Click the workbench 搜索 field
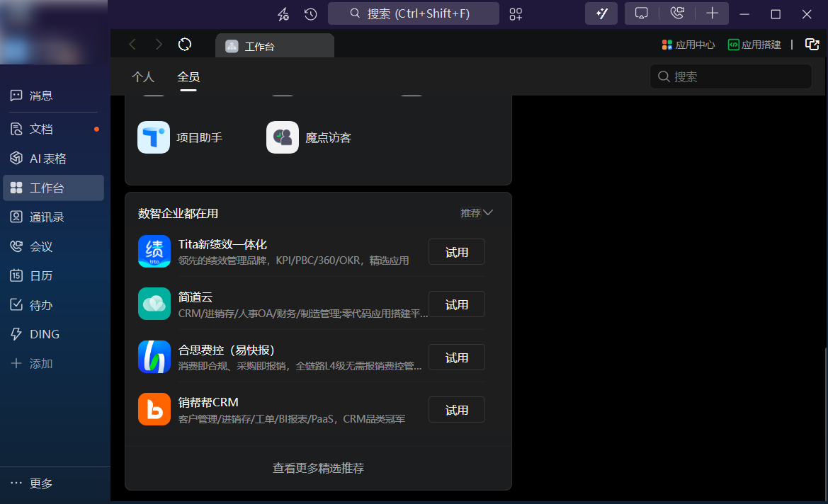The height and width of the screenshot is (504, 828). [x=731, y=77]
